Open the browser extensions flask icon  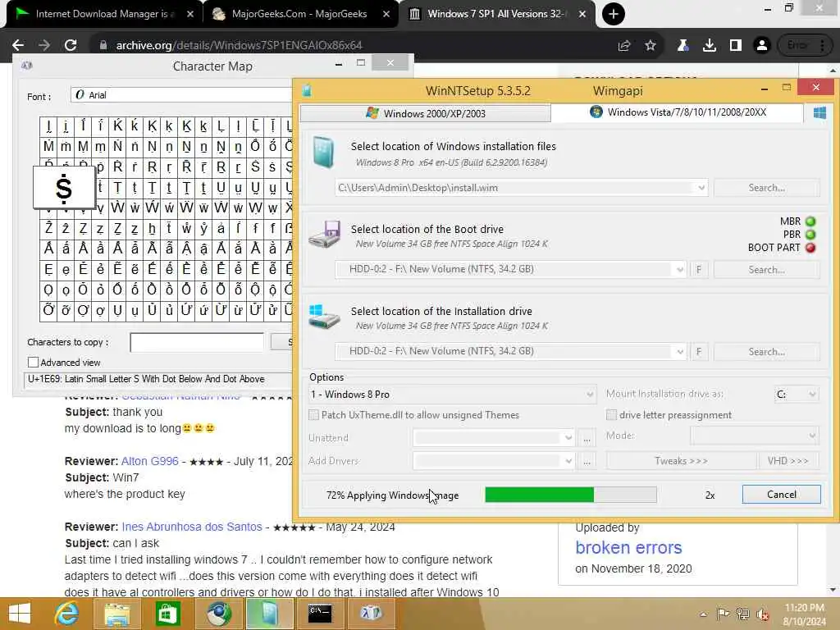click(x=682, y=46)
